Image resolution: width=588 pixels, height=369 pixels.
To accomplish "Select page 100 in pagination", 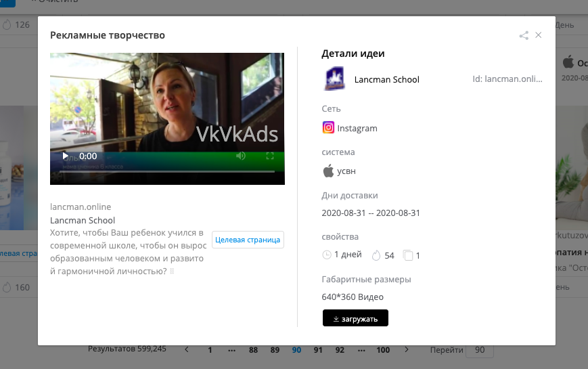I will 383,350.
